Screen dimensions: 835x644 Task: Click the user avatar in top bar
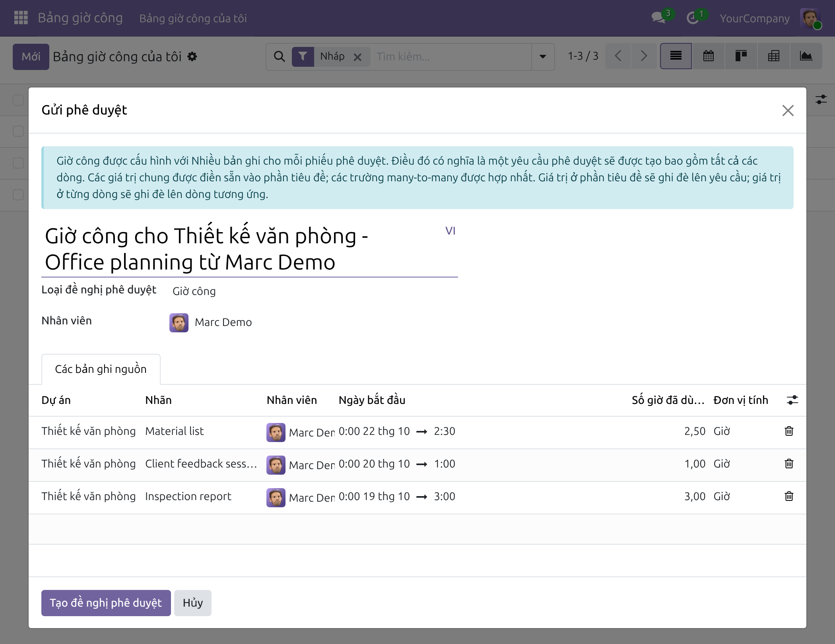[x=810, y=18]
